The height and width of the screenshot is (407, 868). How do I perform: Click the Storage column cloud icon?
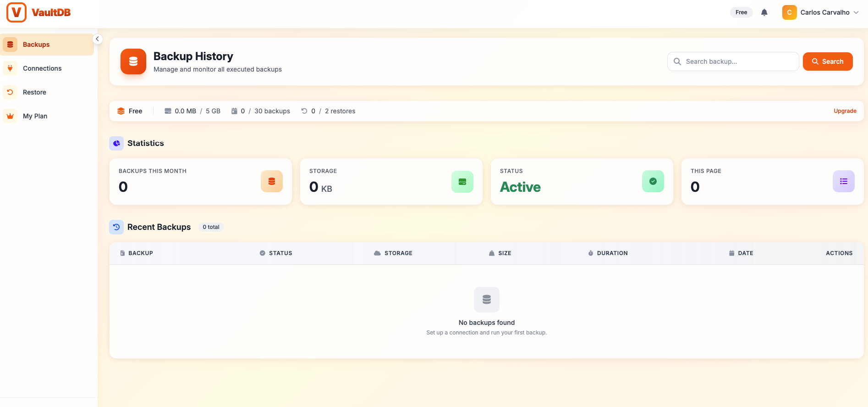(x=377, y=253)
